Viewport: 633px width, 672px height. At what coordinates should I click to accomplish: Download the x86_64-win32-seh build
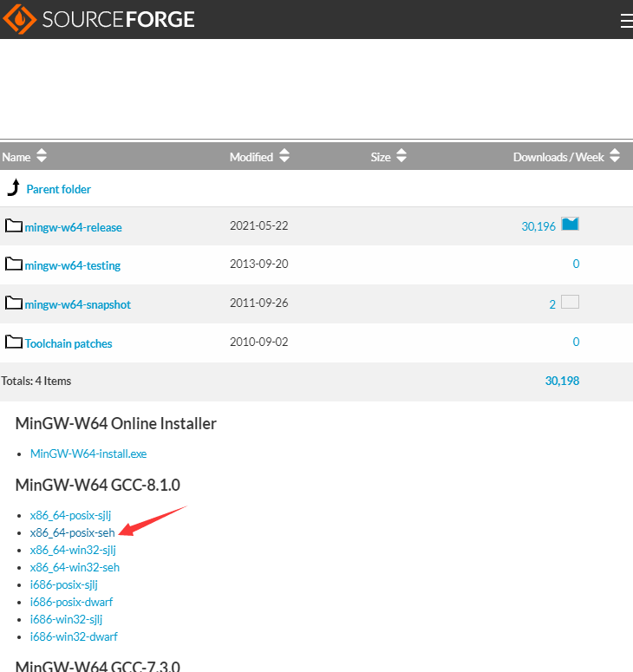pyautogui.click(x=75, y=567)
